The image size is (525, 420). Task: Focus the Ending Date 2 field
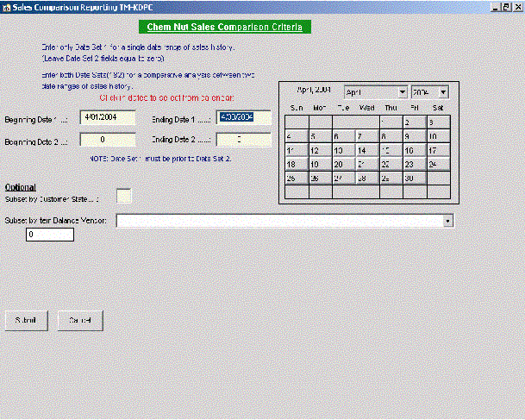pyautogui.click(x=244, y=140)
